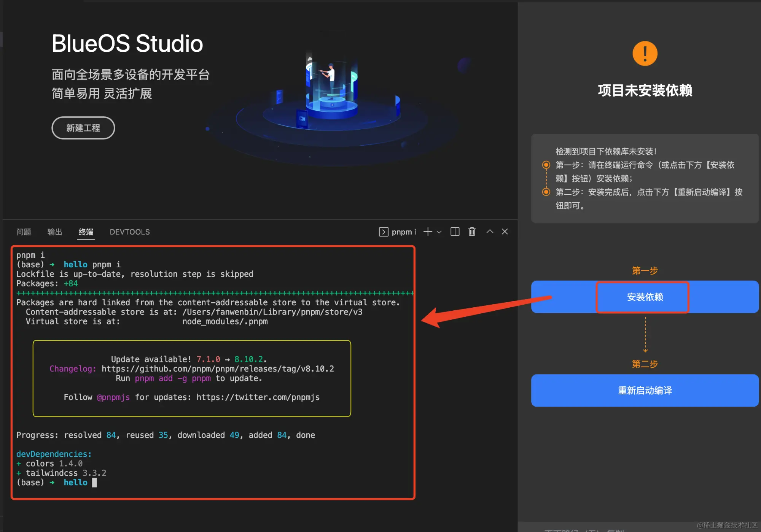Click the first step orange radio marker
Viewport: 761px width, 532px height.
[x=546, y=165]
